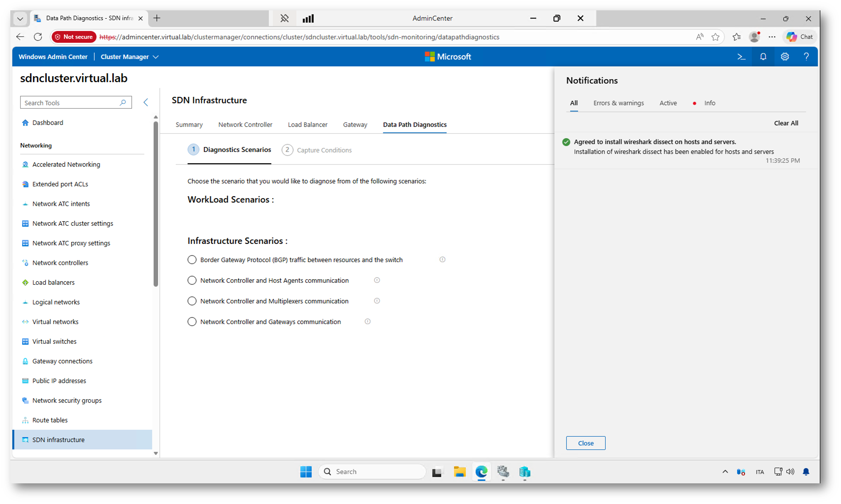
Task: Close the Notifications panel
Action: 585,443
